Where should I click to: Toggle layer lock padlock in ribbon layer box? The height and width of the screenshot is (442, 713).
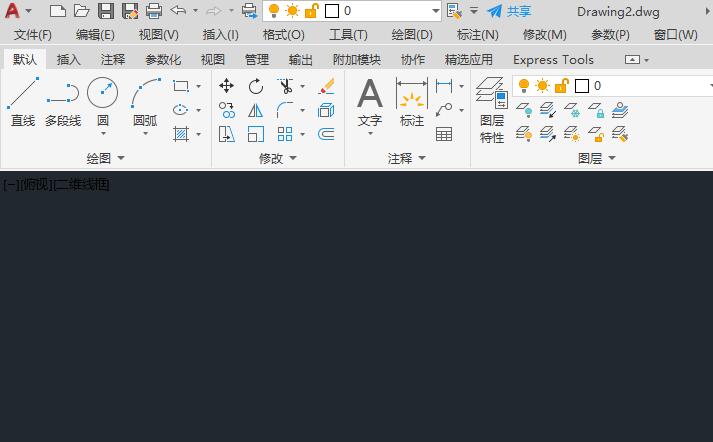tap(562, 85)
